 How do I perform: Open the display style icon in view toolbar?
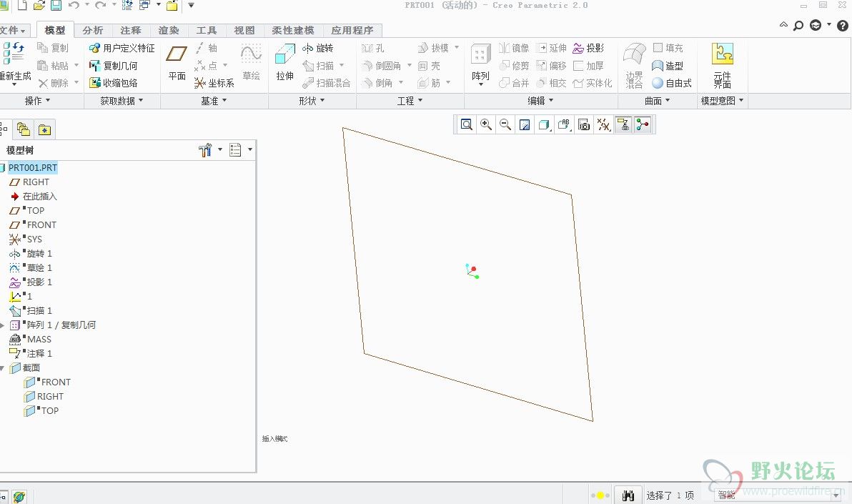tap(544, 124)
